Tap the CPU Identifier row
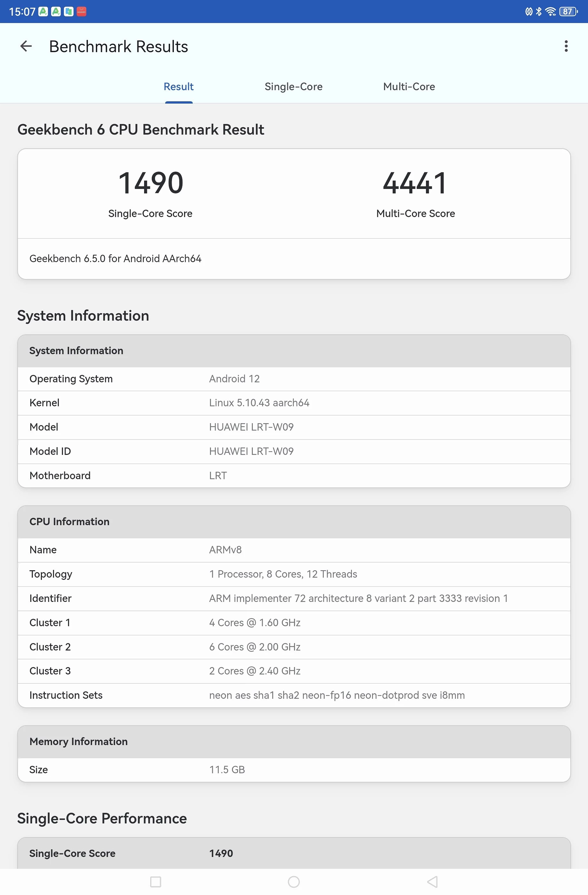 [294, 599]
